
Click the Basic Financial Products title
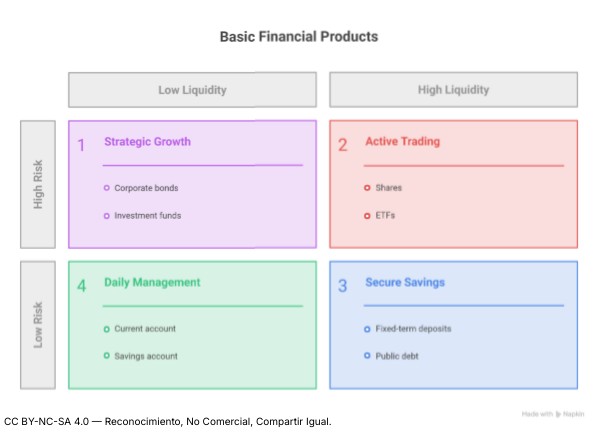299,37
